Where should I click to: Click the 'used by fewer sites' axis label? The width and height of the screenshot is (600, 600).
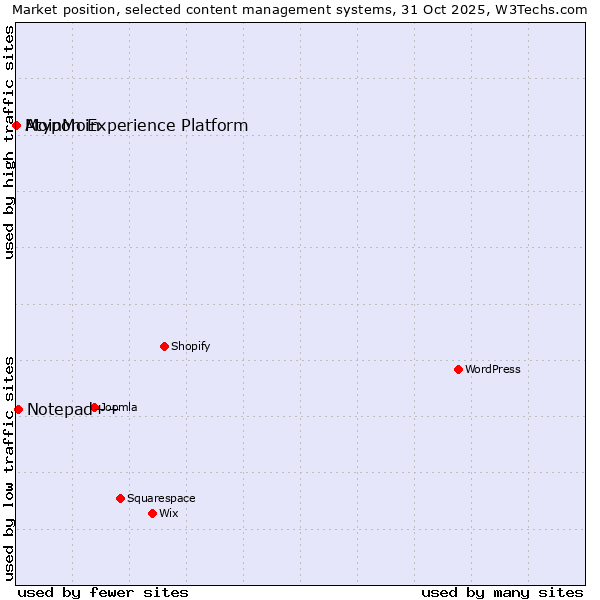point(103,592)
